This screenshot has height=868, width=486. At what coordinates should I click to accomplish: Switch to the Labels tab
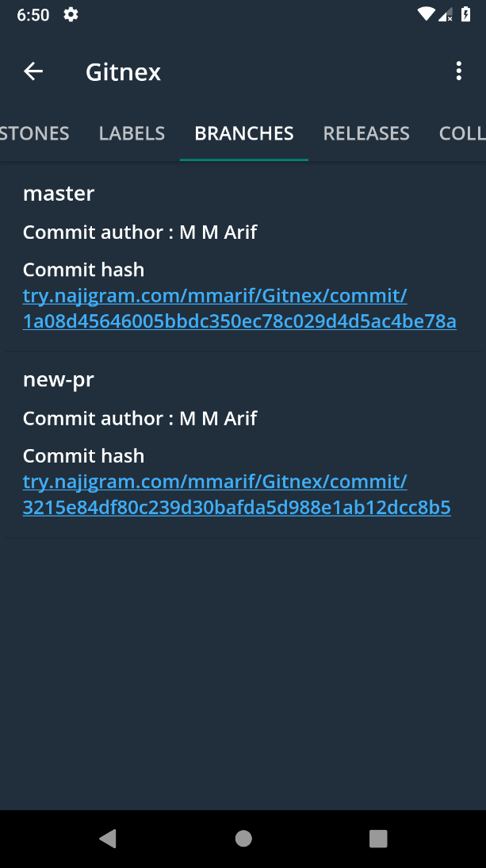click(x=132, y=133)
